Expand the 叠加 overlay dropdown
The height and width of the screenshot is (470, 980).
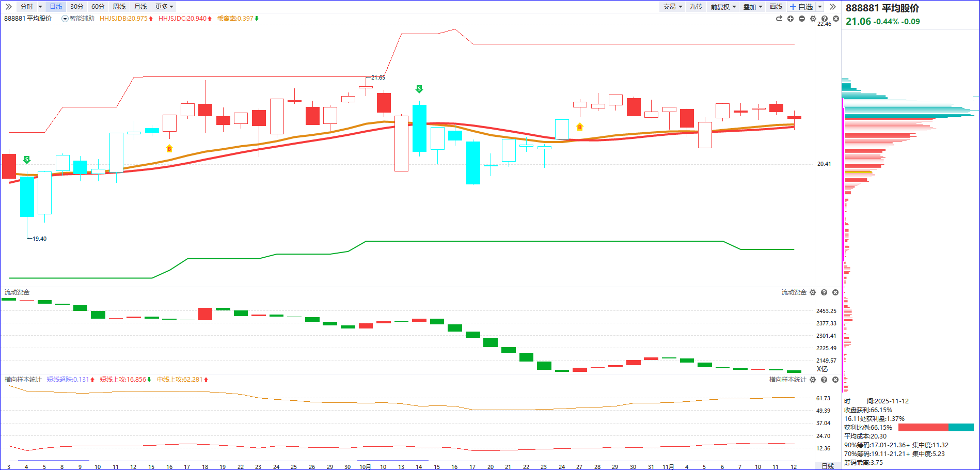[x=752, y=7]
